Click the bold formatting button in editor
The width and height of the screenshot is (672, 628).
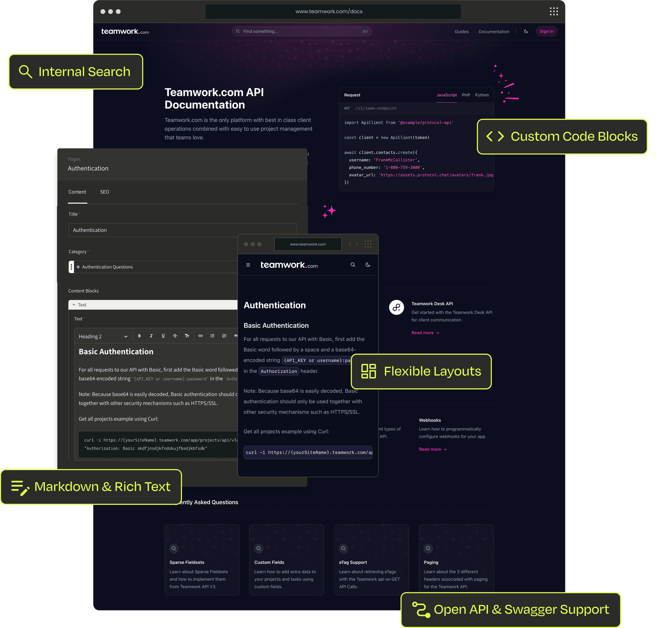coord(138,336)
